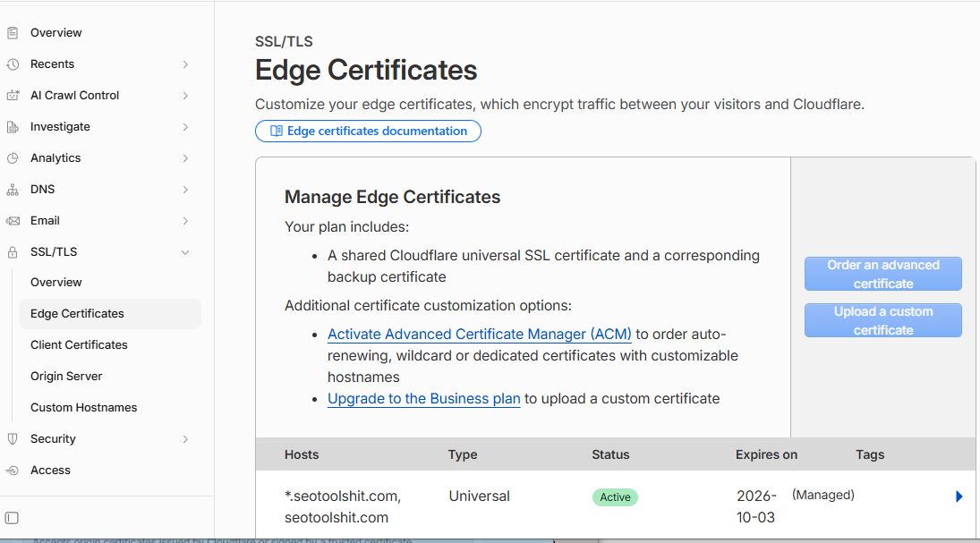Click the Expires on column header
The width and height of the screenshot is (980, 543).
click(766, 454)
